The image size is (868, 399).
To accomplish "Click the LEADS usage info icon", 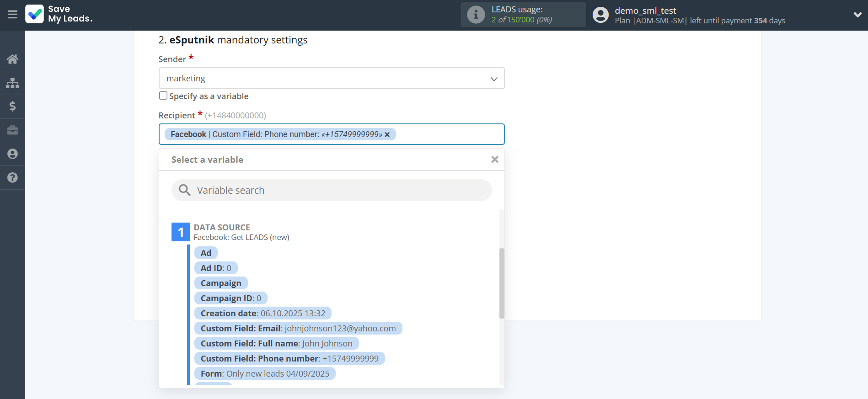I will click(x=476, y=15).
